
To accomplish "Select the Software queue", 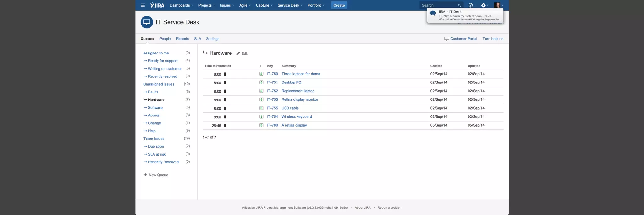I will coord(155,108).
